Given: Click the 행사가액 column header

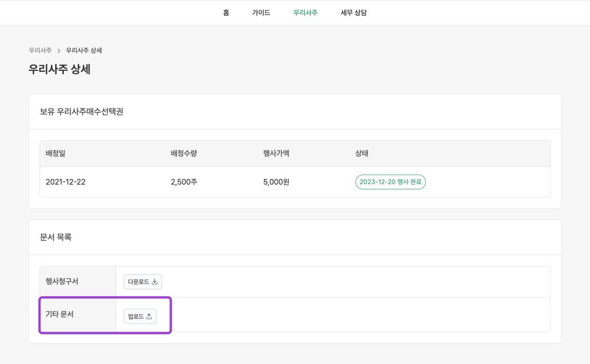Looking at the screenshot, I should pyautogui.click(x=276, y=154).
